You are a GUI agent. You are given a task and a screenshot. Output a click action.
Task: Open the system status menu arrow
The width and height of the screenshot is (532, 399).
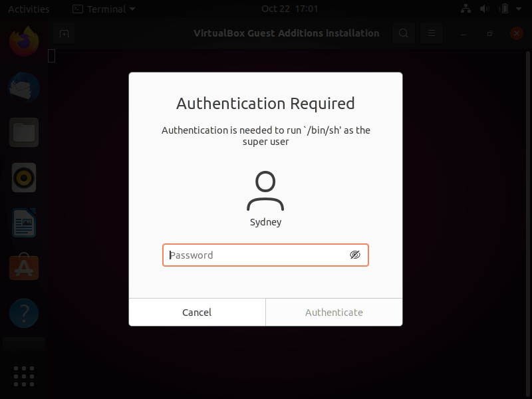tap(520, 9)
